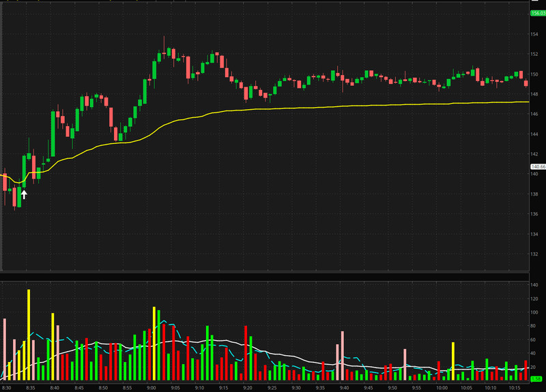Click the yellow volume bar just after 10:00
The image size is (546, 392).
(x=453, y=361)
